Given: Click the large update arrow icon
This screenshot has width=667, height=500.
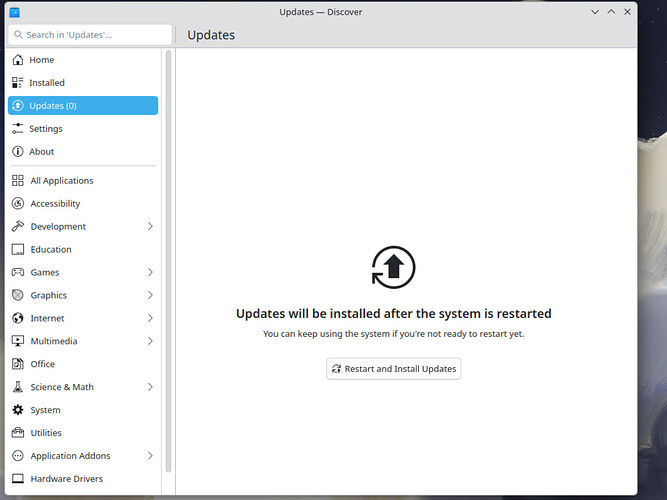Looking at the screenshot, I should click(x=393, y=268).
